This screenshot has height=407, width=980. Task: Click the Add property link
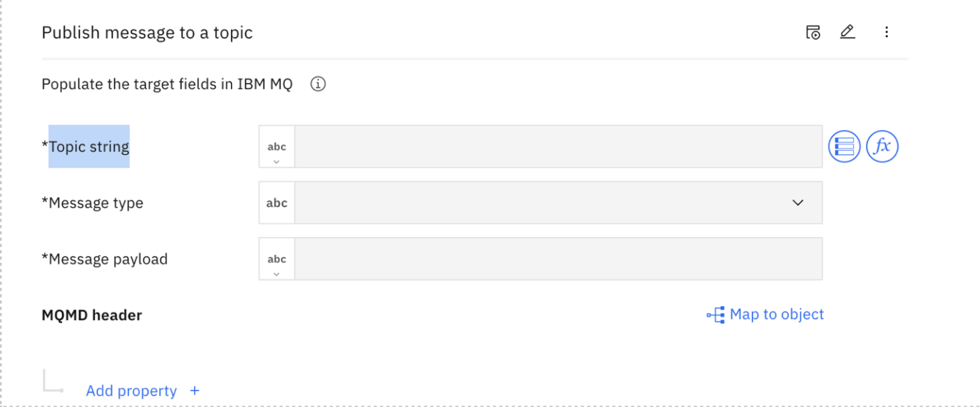point(131,391)
